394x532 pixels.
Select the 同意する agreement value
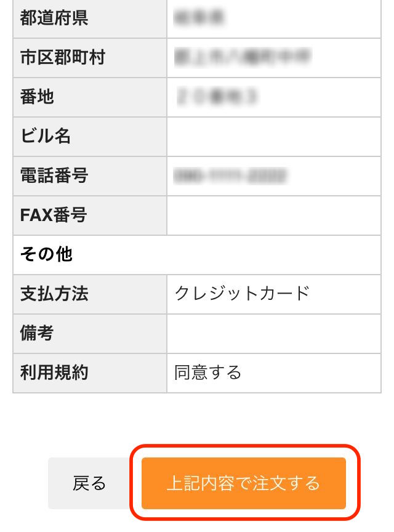207,373
